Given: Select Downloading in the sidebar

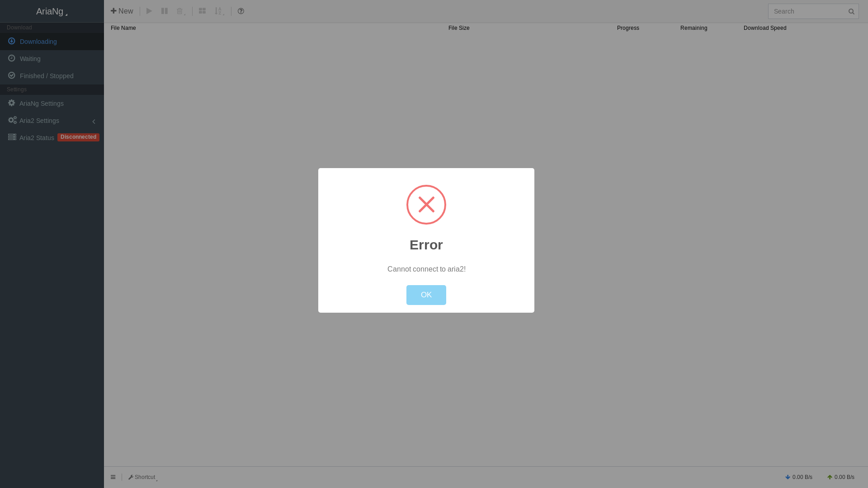Looking at the screenshot, I should tap(52, 42).
